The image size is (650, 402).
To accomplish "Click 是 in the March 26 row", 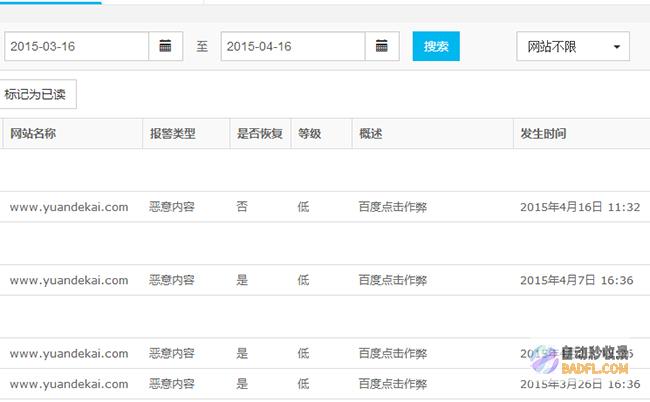I will (242, 383).
